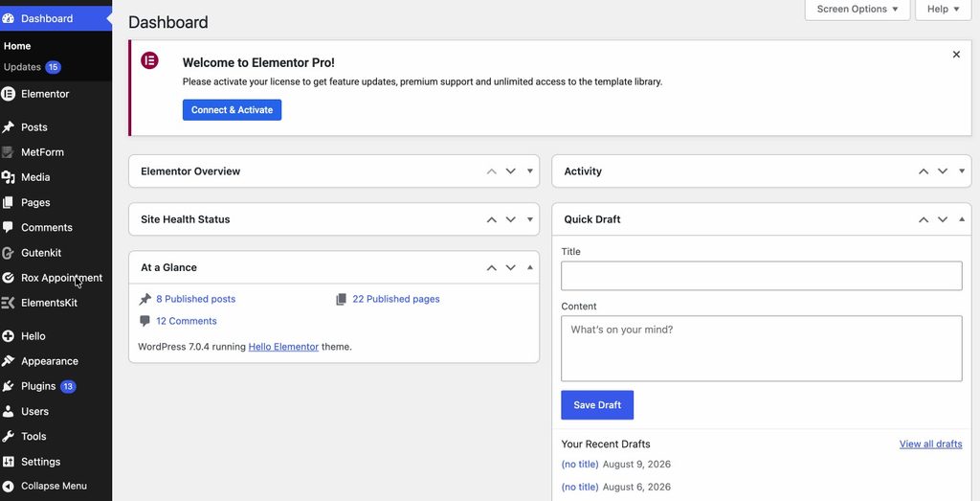Click the MetForm sidebar icon
The height and width of the screenshot is (501, 980).
click(8, 152)
